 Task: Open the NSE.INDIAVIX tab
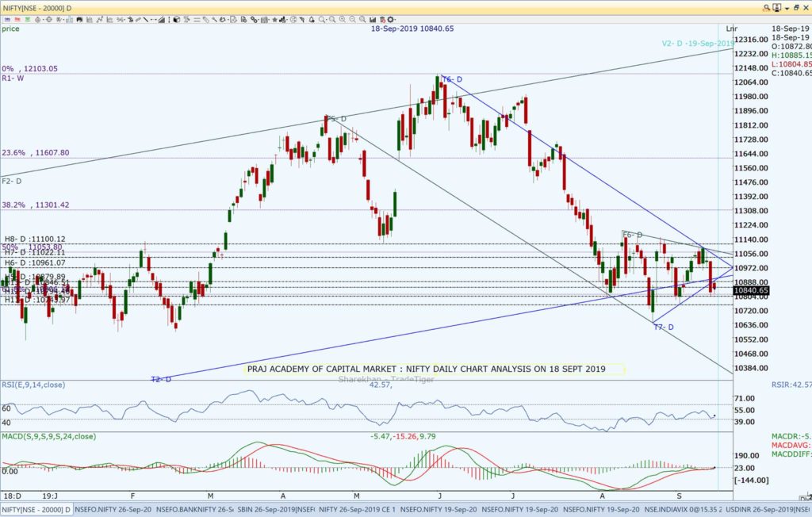click(683, 510)
